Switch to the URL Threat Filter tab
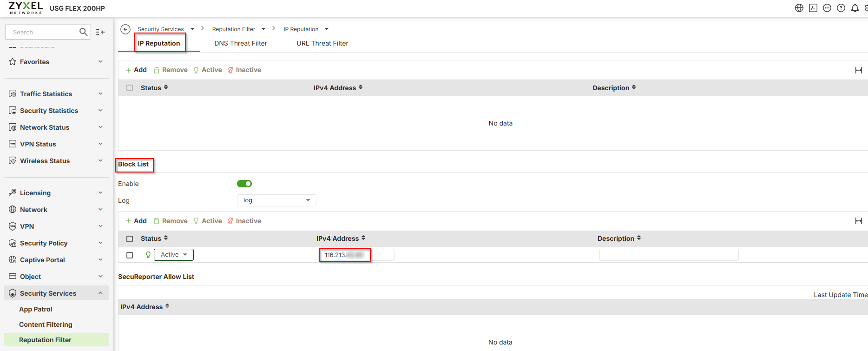868x351 pixels. coord(322,43)
